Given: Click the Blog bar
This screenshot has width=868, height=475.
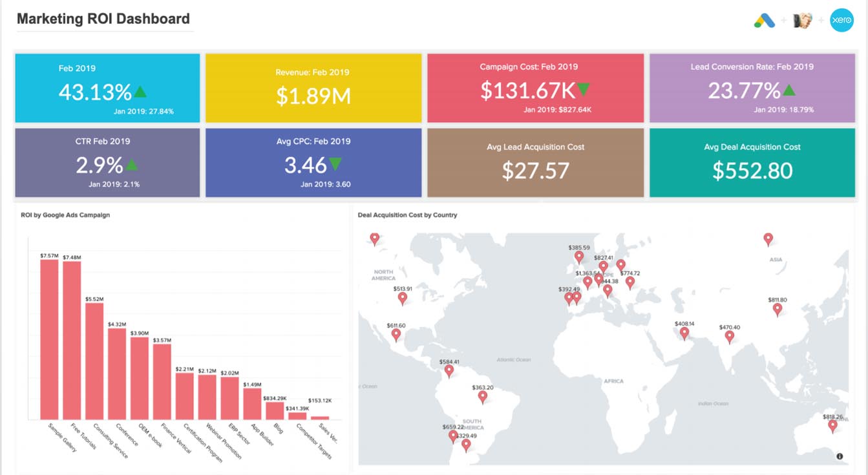Looking at the screenshot, I should pyautogui.click(x=275, y=410).
